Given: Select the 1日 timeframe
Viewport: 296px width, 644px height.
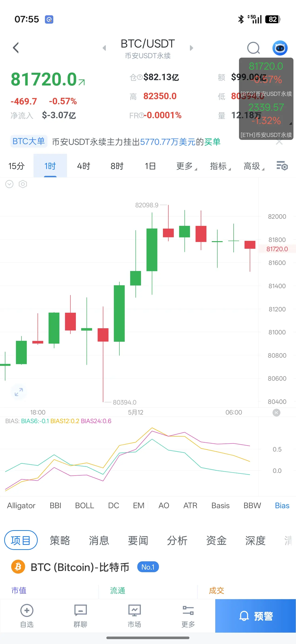Looking at the screenshot, I should (150, 166).
